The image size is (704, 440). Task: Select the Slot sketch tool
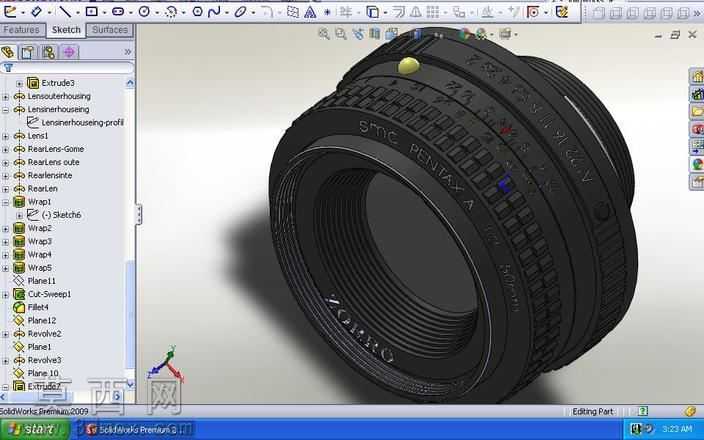(118, 12)
